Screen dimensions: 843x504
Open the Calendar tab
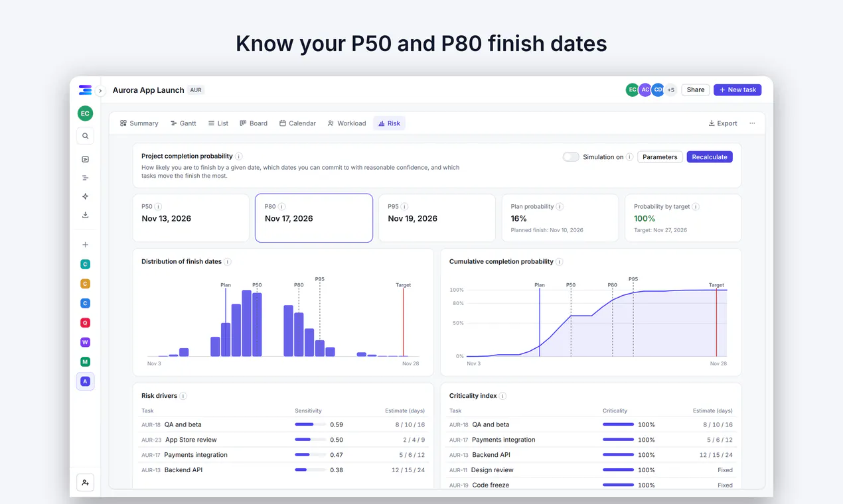(297, 123)
